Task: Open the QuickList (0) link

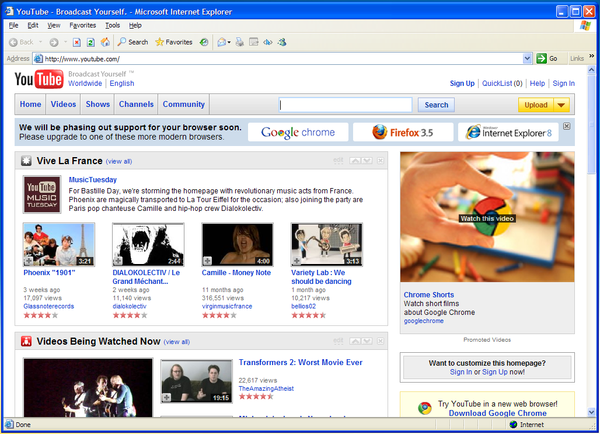Action: tap(502, 83)
